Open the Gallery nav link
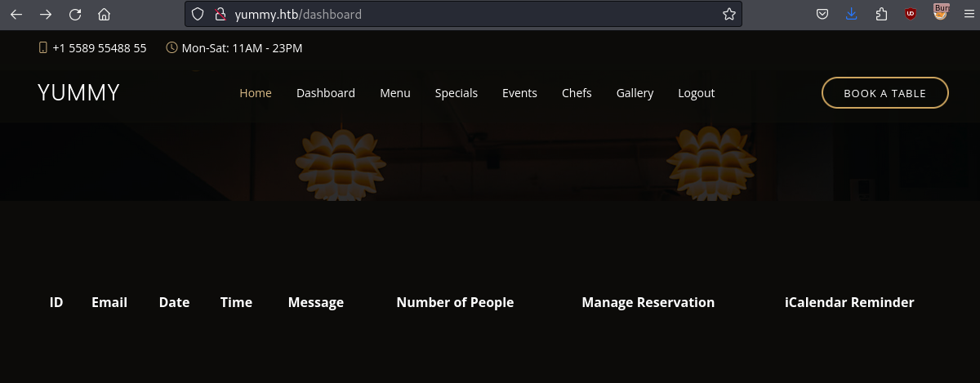This screenshot has width=980, height=383. [x=635, y=93]
